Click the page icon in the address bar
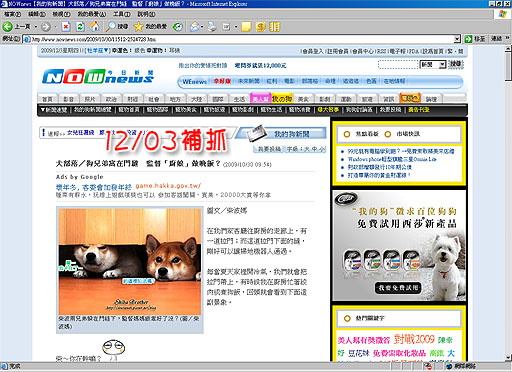 click(27, 39)
